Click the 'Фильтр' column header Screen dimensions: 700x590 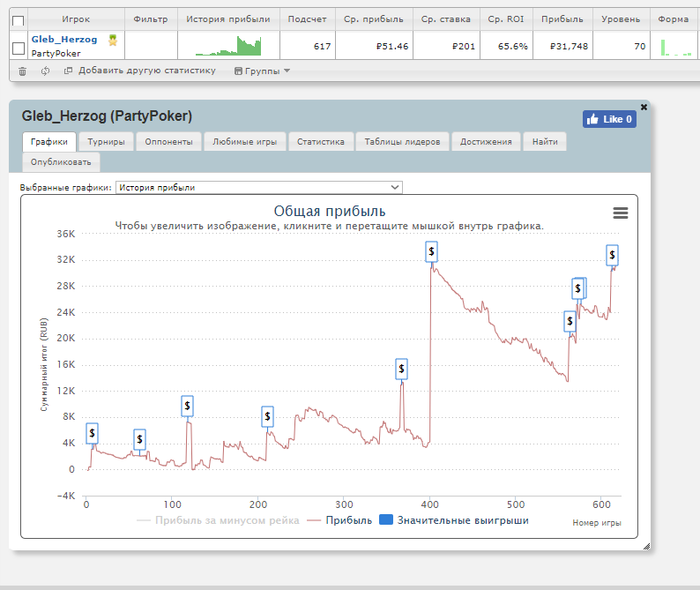click(151, 19)
